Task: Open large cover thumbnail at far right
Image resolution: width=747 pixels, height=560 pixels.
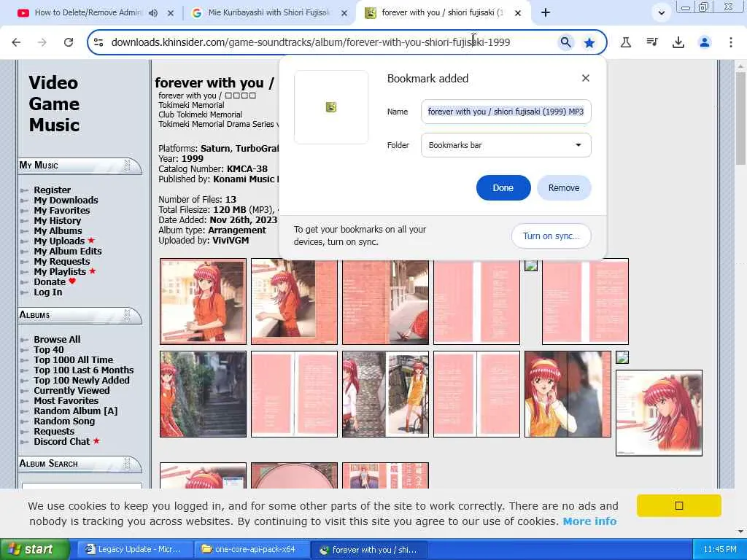Action: (659, 413)
